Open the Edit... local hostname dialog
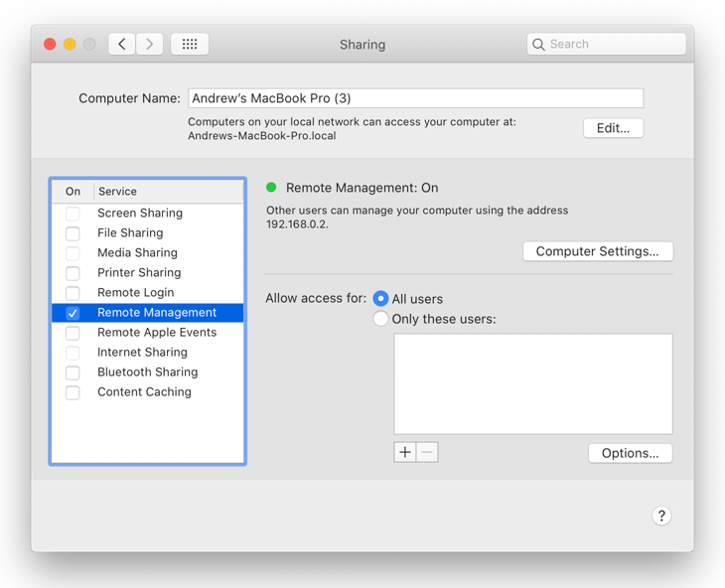Screen dimensions: 725x588 coord(613,128)
